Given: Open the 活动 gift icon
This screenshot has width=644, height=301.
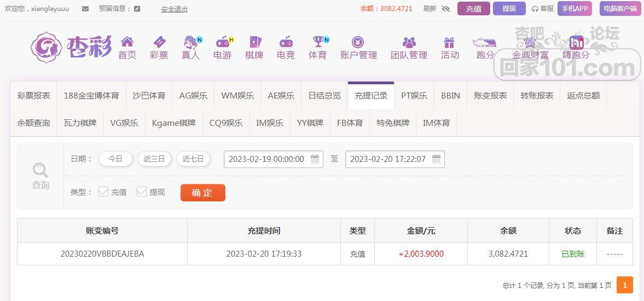Looking at the screenshot, I should [x=449, y=42].
